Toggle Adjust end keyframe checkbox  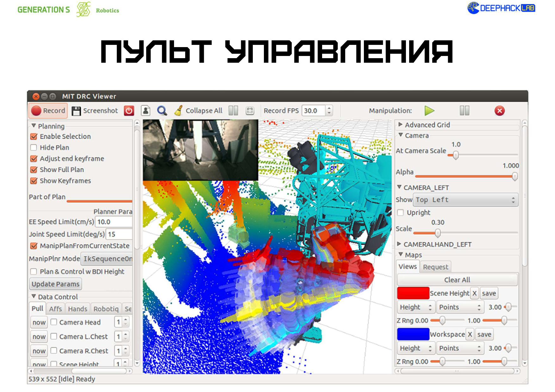coord(34,159)
